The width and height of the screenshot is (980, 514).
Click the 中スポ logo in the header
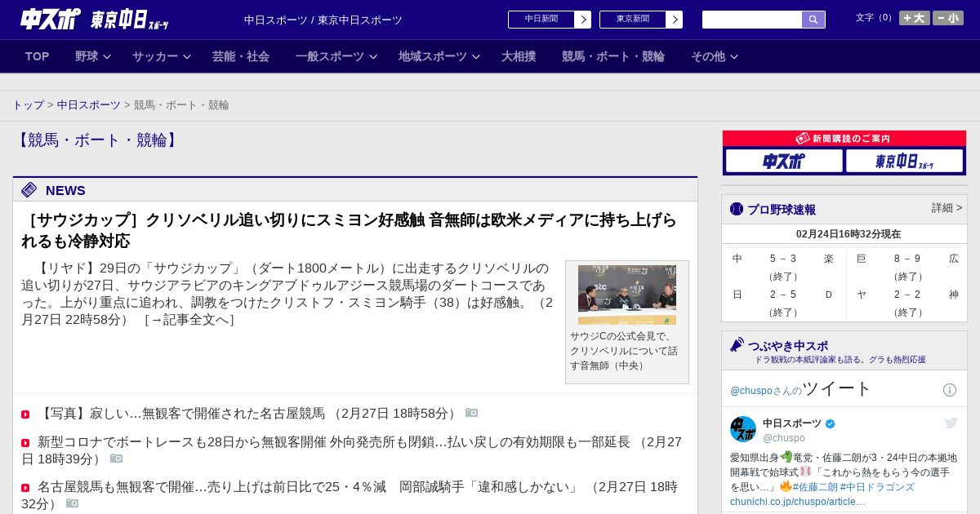coord(51,19)
